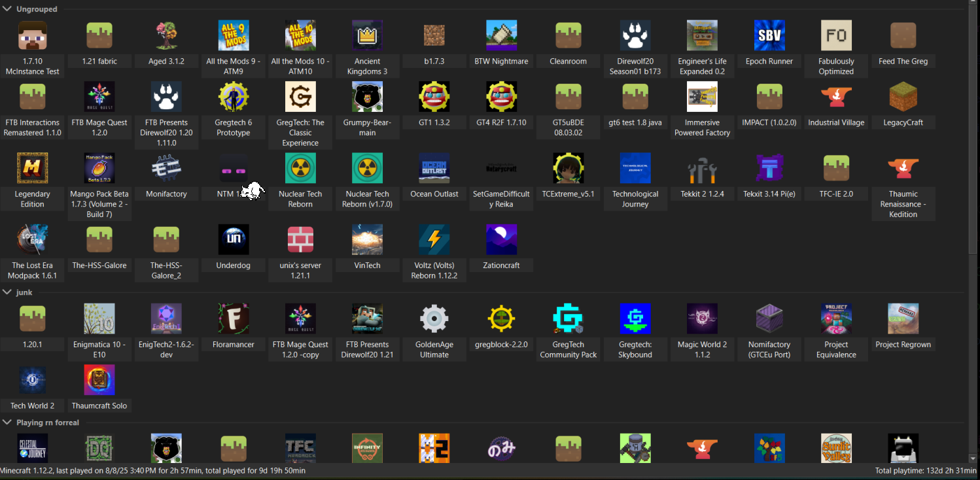The width and height of the screenshot is (980, 480).
Task: Choose the Technological Journey icon
Action: tap(635, 168)
